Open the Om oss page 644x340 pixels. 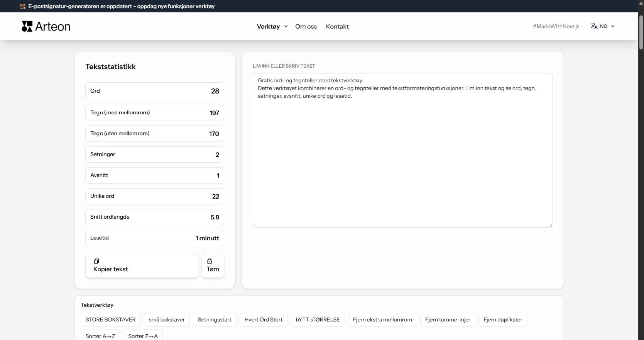tap(306, 26)
